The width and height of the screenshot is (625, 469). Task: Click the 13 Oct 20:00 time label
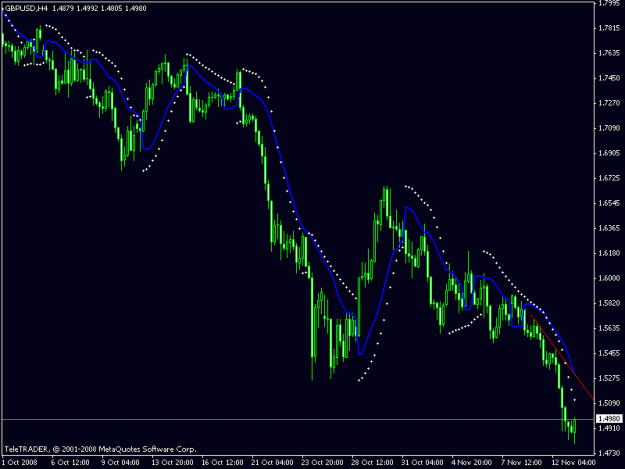[x=172, y=463]
